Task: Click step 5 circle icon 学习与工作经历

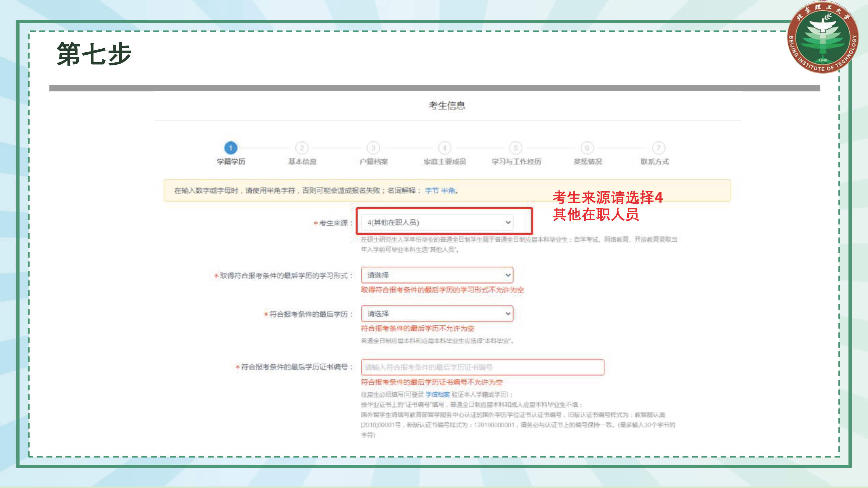Action: (x=516, y=148)
